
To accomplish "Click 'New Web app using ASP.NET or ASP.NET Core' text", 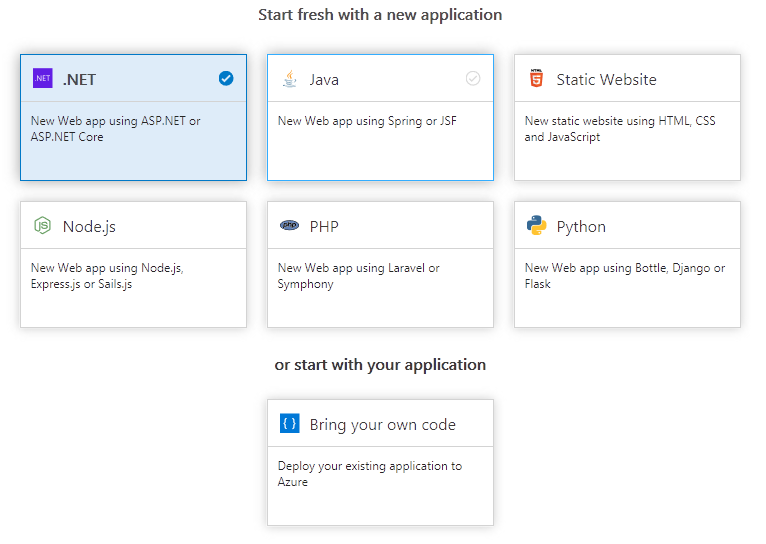I will tap(116, 129).
